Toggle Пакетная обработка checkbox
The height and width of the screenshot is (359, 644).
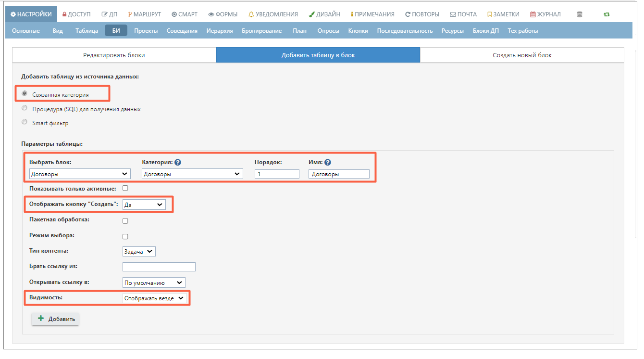(x=125, y=221)
